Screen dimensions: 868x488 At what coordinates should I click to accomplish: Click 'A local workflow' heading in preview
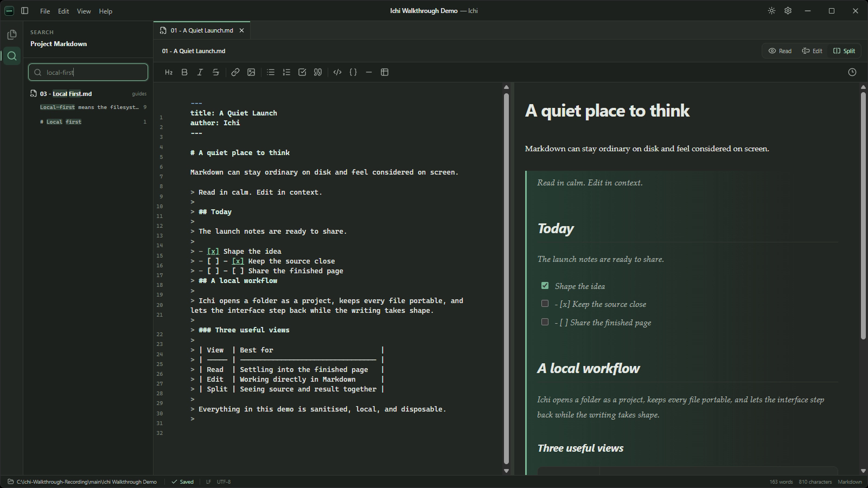pyautogui.click(x=589, y=369)
